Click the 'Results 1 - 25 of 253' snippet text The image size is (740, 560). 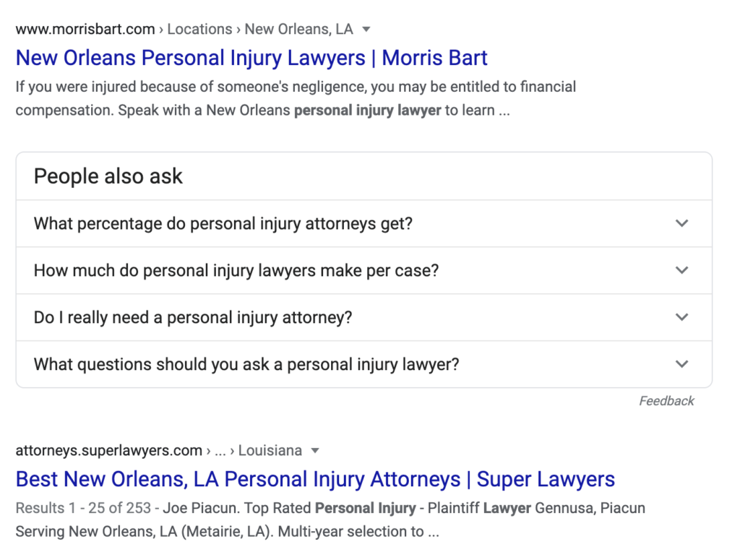[x=83, y=508]
